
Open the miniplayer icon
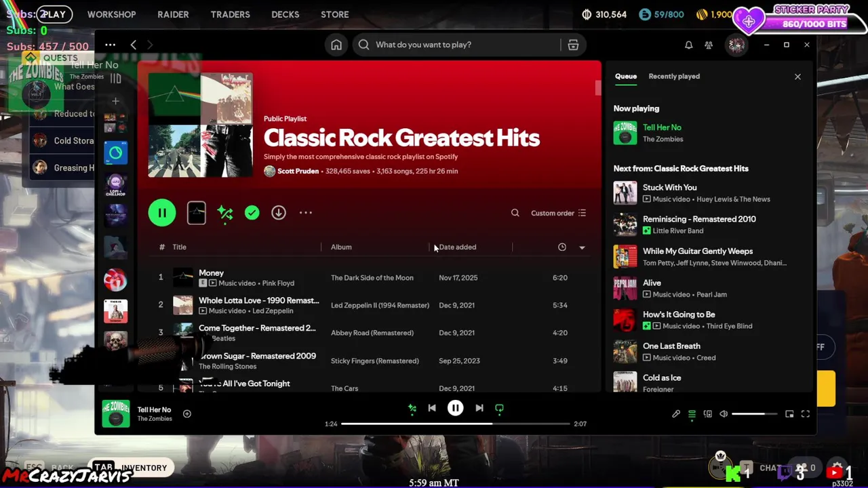pos(789,414)
